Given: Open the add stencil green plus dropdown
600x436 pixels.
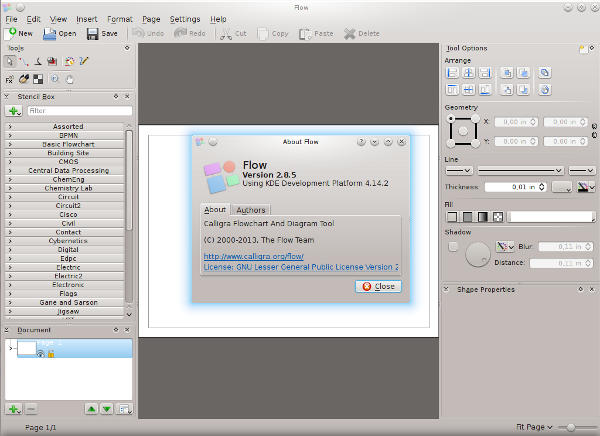Looking at the screenshot, I should coord(14,111).
